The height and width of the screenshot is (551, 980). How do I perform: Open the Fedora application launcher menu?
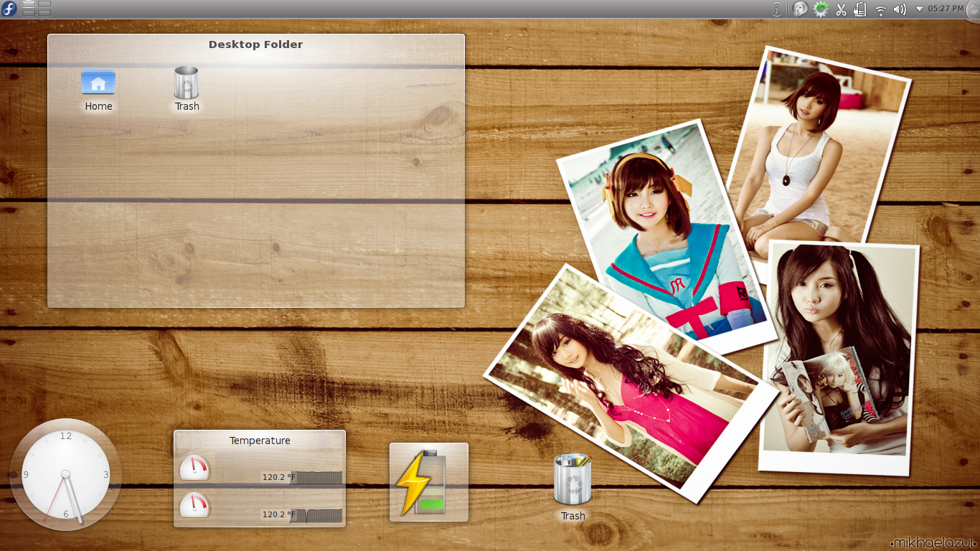coord(9,9)
